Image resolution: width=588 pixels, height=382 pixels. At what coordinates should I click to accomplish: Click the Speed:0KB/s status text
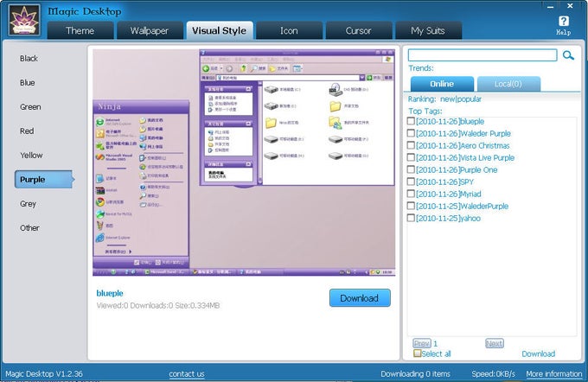tap(493, 373)
